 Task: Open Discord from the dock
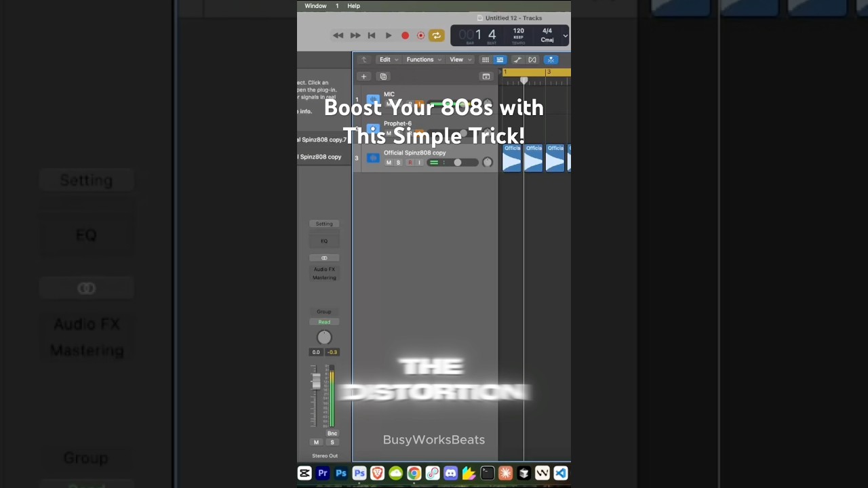(451, 474)
